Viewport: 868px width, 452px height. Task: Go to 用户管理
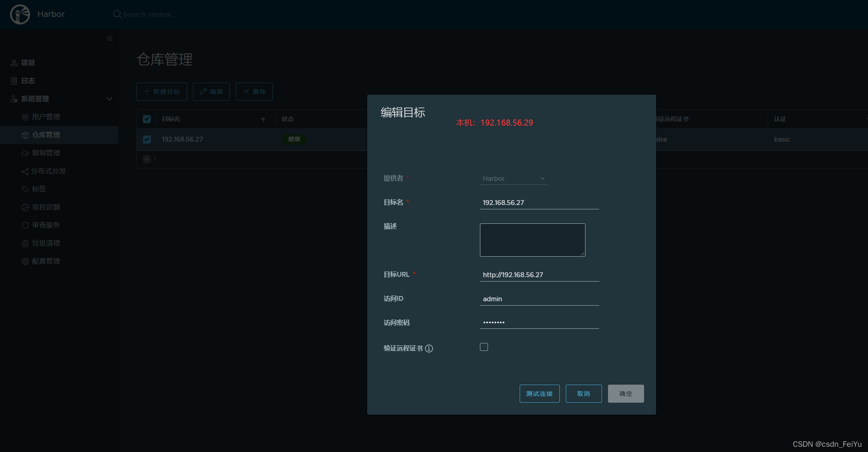click(x=46, y=117)
